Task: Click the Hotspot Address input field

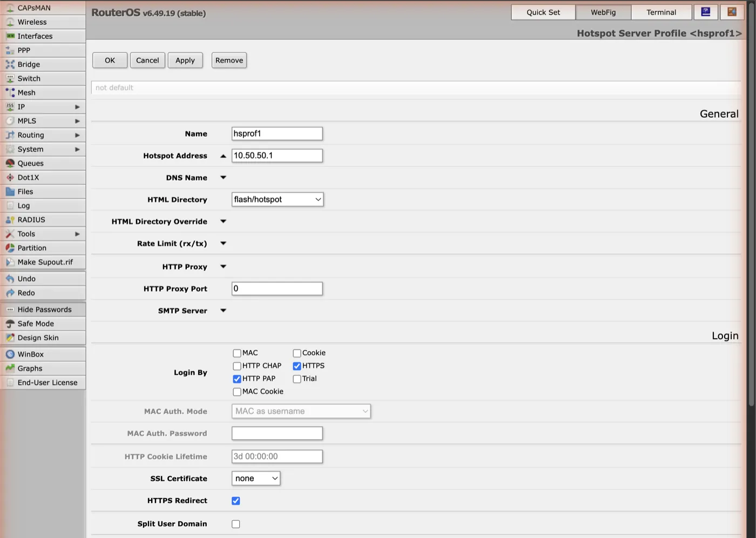Action: point(277,156)
